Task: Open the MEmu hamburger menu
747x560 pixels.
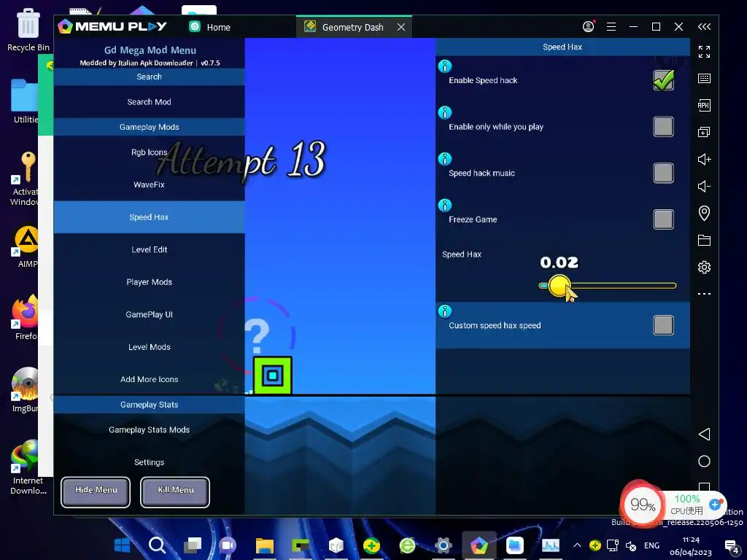Action: tap(611, 27)
